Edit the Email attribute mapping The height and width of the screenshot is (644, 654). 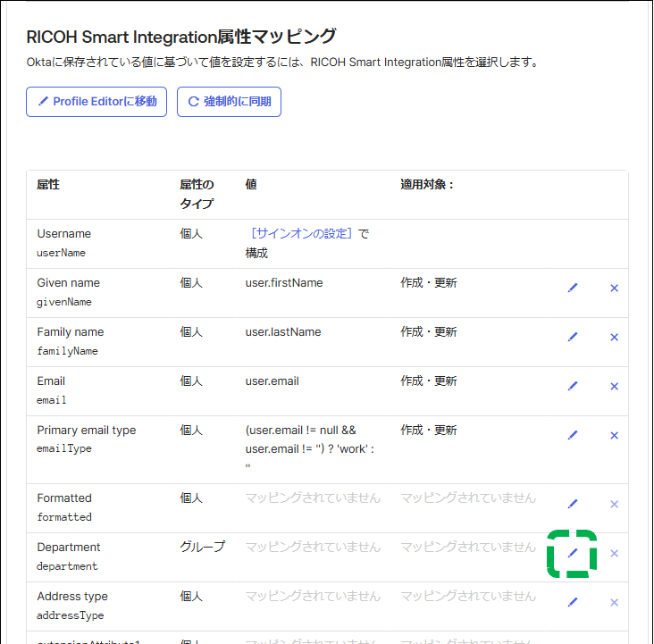coord(573,386)
